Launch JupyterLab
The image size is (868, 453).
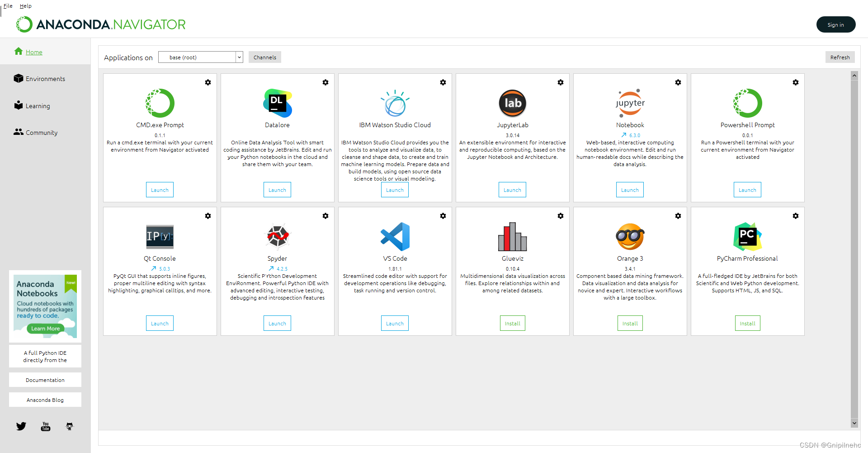click(512, 190)
